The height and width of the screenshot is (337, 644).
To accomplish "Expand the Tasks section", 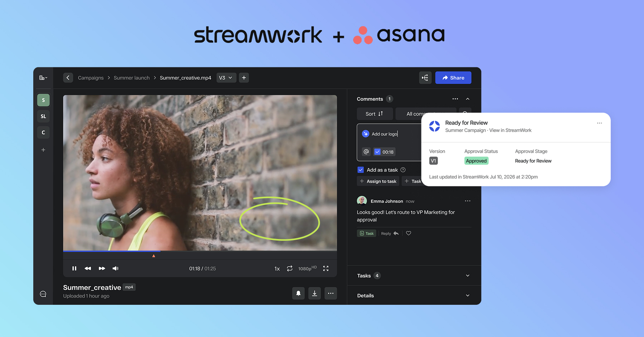I will 467,275.
